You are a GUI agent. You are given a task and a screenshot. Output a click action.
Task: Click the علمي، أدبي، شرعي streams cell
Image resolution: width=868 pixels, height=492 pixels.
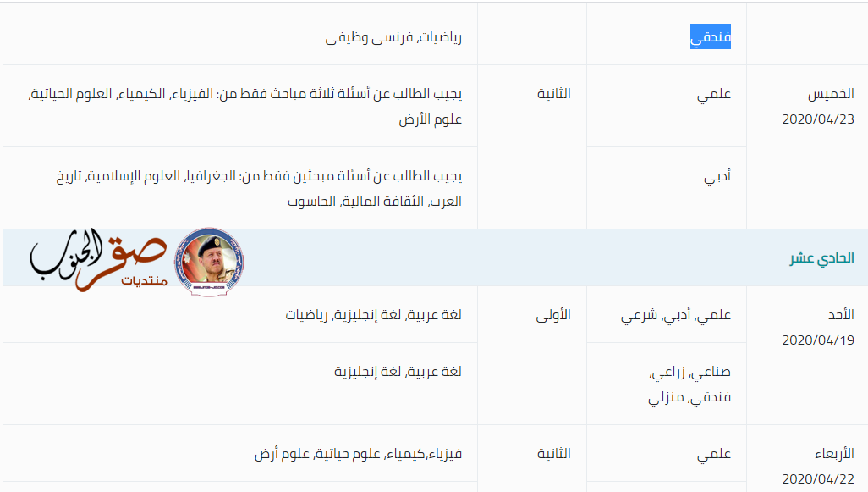(676, 315)
